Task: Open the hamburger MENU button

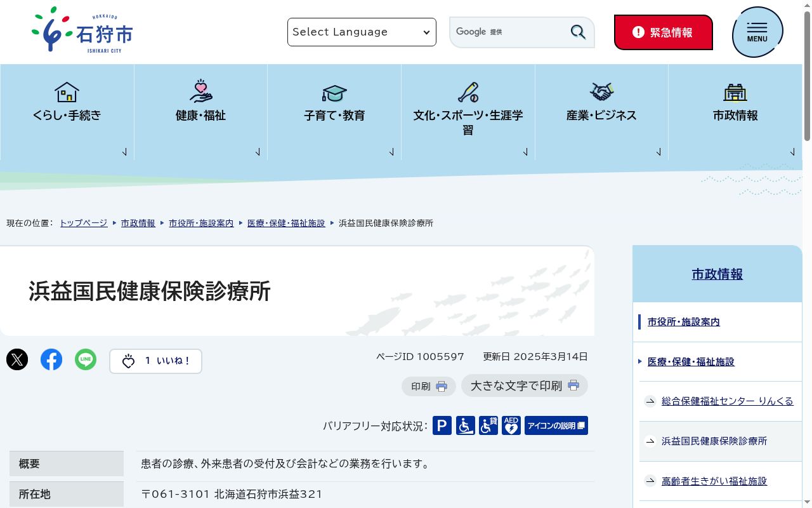Action: point(757,32)
